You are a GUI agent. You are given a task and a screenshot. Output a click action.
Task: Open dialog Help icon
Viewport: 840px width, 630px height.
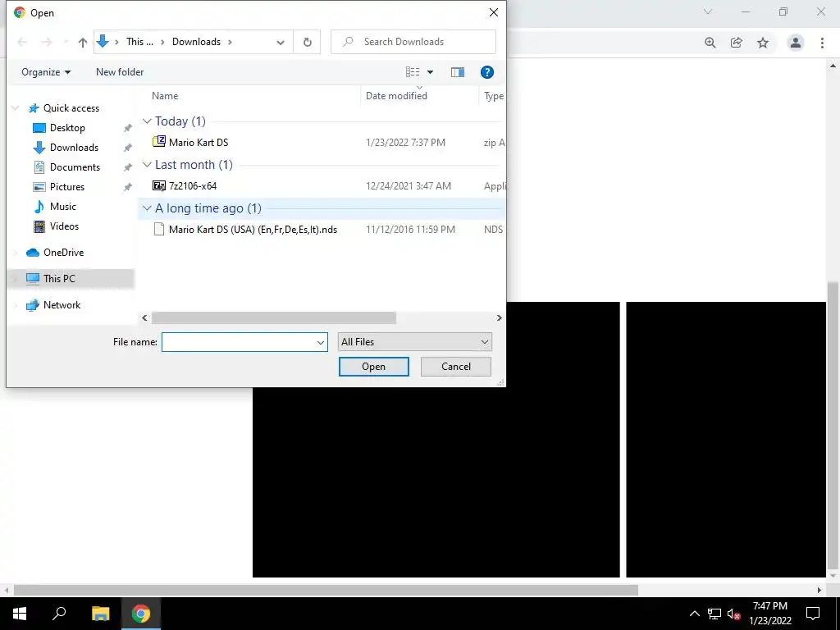tap(487, 72)
